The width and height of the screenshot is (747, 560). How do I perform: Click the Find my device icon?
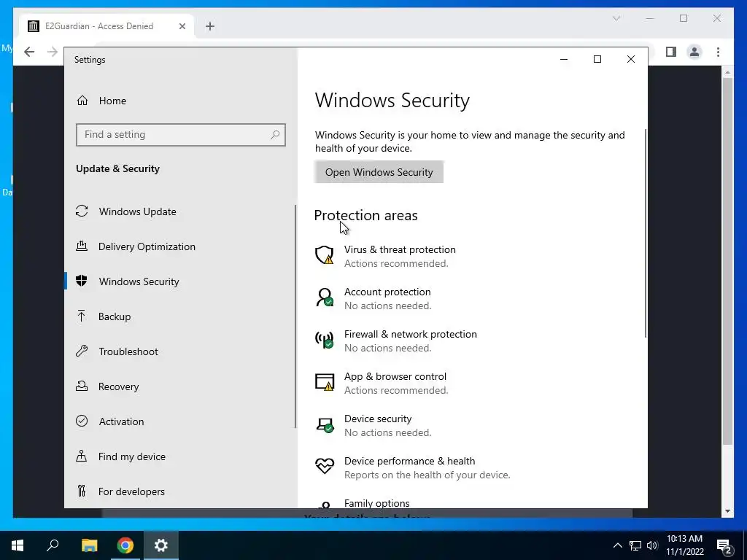coord(82,456)
